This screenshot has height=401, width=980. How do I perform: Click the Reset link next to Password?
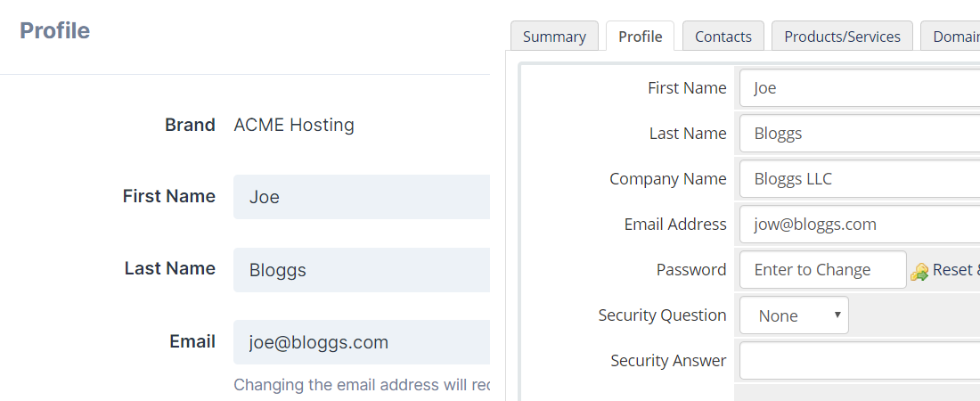[x=955, y=270]
